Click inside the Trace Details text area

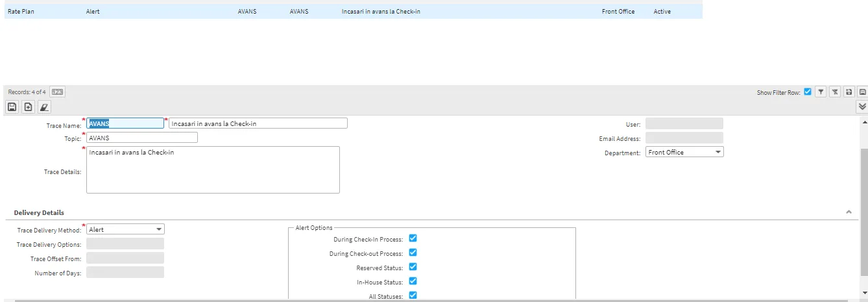click(x=213, y=170)
